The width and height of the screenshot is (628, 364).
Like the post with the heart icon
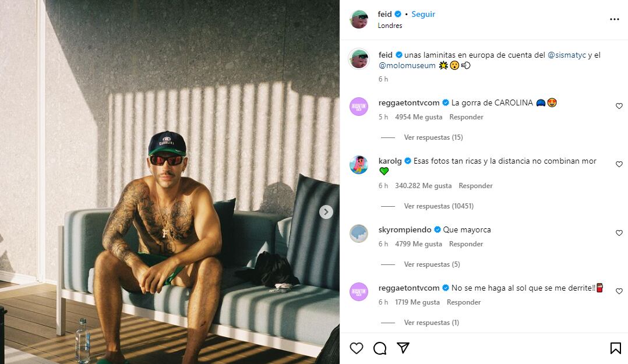point(357,347)
